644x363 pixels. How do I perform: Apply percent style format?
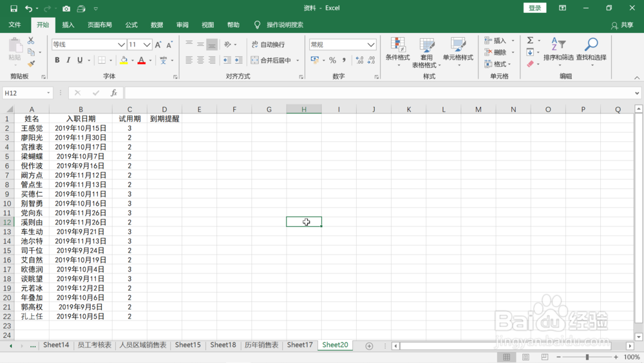click(x=333, y=60)
